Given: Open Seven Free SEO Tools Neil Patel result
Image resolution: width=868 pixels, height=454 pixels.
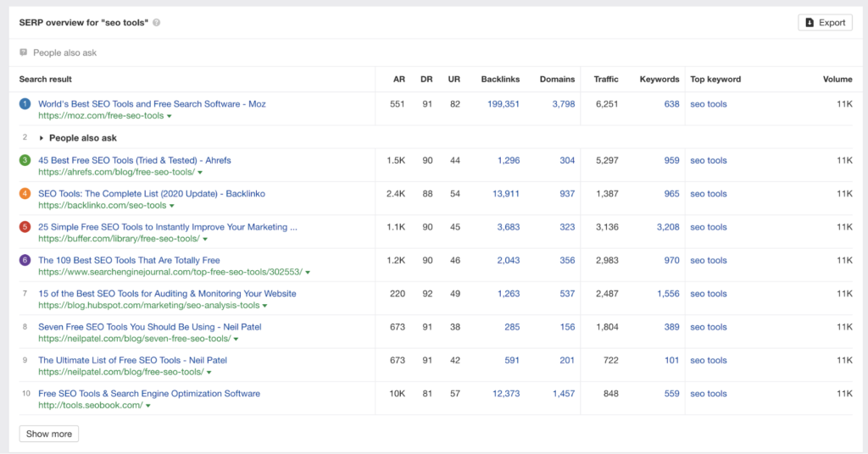Looking at the screenshot, I should (149, 327).
